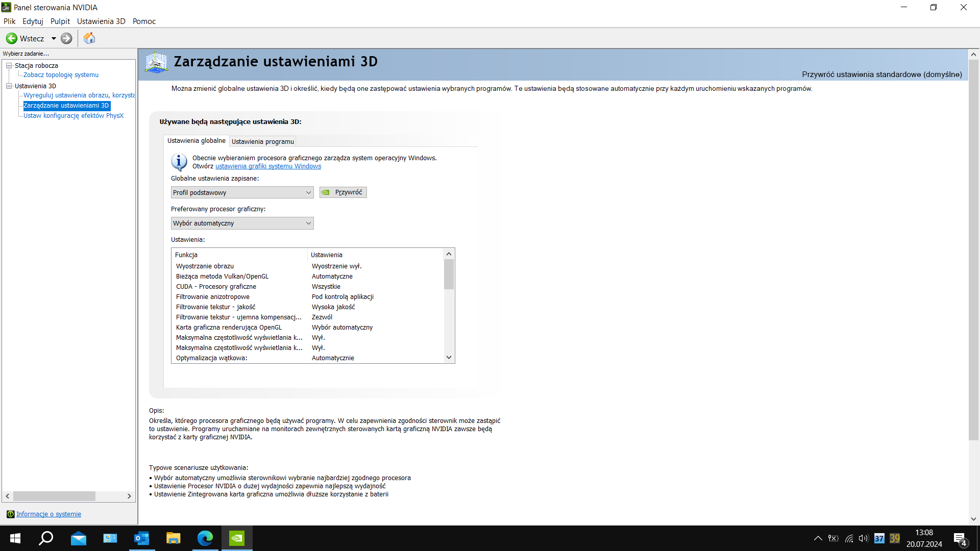This screenshot has width=980, height=551.
Task: Select Zobacz topologię systemu
Action: pos(61,75)
